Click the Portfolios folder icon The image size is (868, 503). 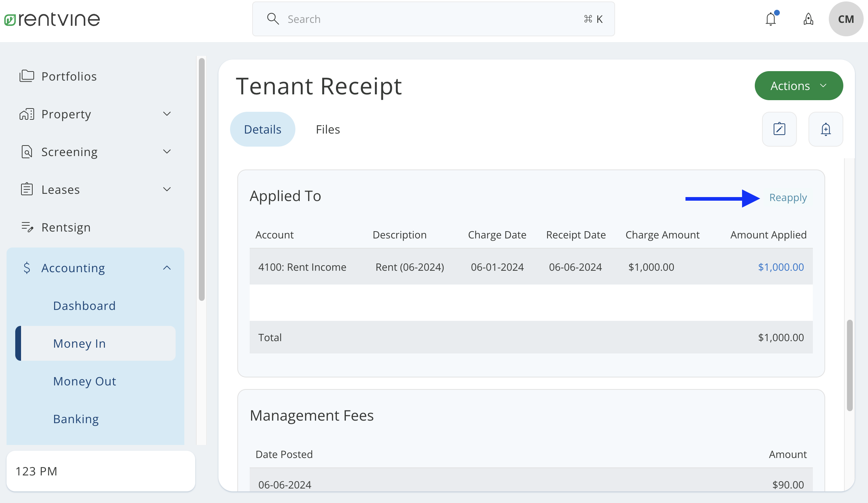(26, 76)
